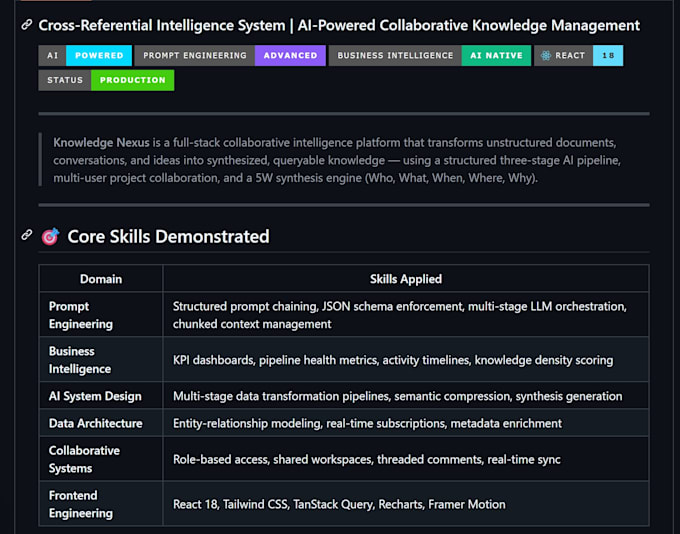
Task: Click the target emoji in Core Skills heading
Action: point(50,236)
